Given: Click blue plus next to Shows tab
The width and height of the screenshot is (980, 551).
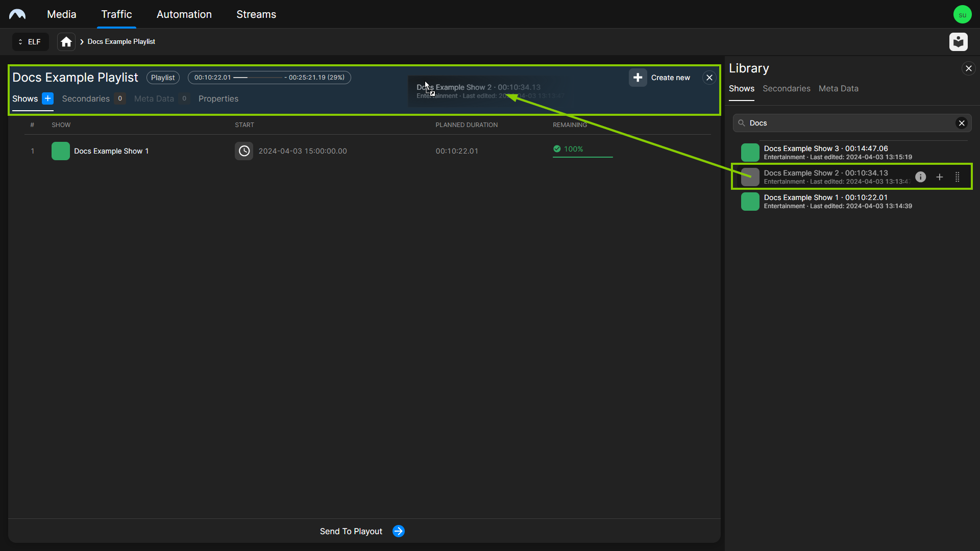Looking at the screenshot, I should (x=47, y=98).
